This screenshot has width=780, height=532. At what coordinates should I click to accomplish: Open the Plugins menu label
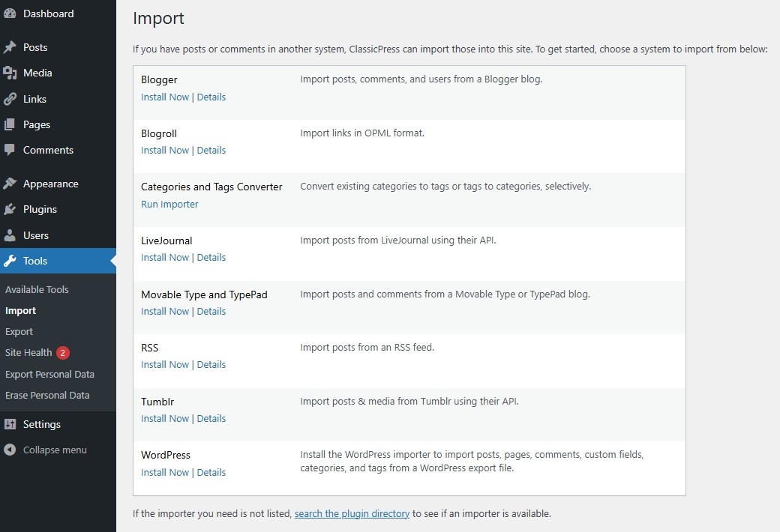click(x=40, y=209)
